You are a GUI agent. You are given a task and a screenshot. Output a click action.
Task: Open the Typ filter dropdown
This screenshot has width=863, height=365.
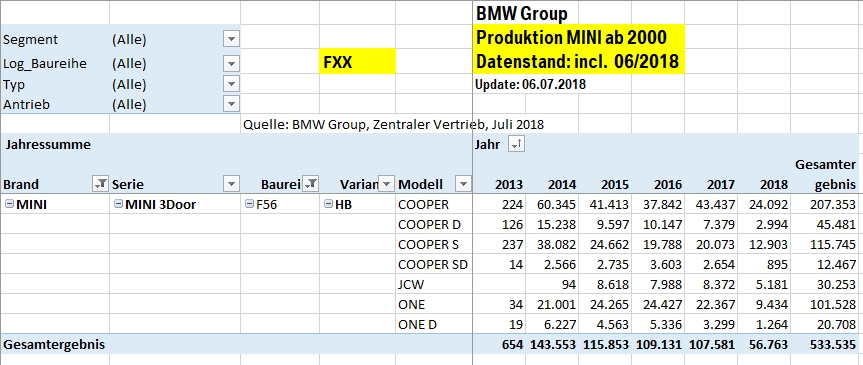(x=232, y=84)
